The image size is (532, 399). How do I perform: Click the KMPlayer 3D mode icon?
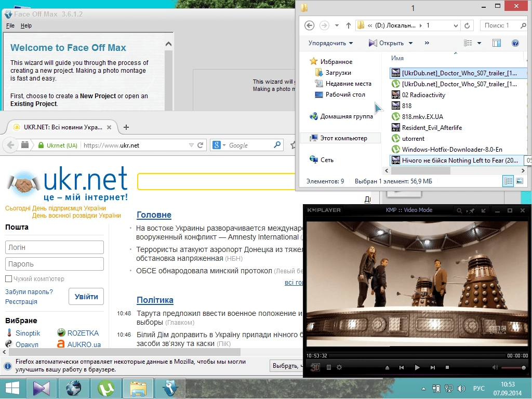click(315, 367)
